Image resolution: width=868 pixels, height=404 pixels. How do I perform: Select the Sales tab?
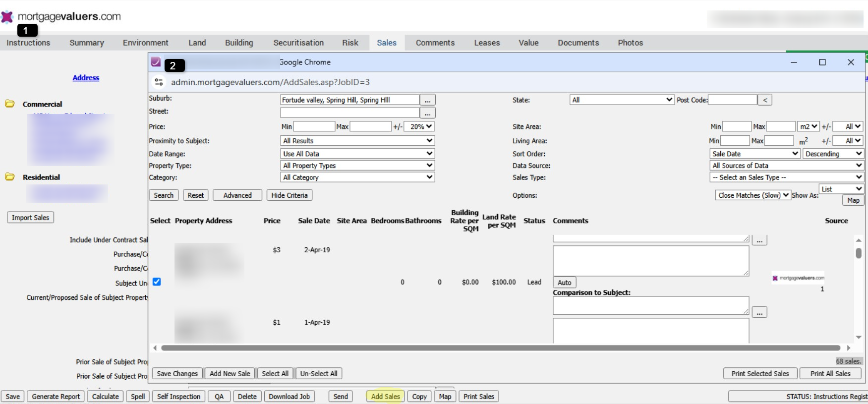387,43
